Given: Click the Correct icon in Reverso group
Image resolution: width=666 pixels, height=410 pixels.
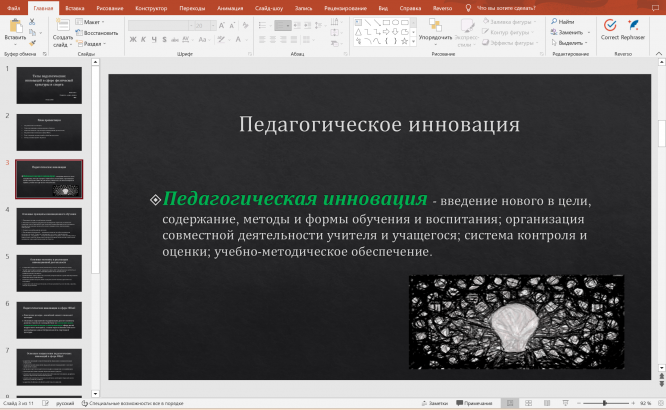Looking at the screenshot, I should pyautogui.click(x=609, y=25).
